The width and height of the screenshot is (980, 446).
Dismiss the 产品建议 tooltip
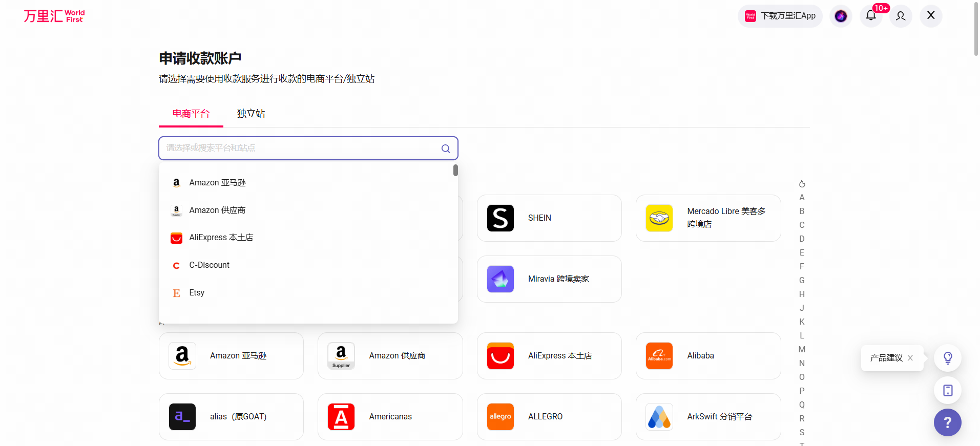[x=910, y=358]
